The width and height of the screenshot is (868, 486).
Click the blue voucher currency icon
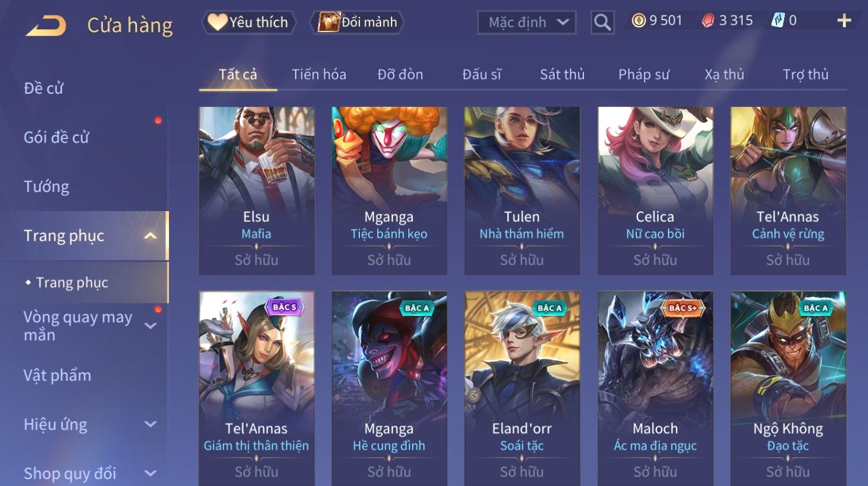(777, 21)
